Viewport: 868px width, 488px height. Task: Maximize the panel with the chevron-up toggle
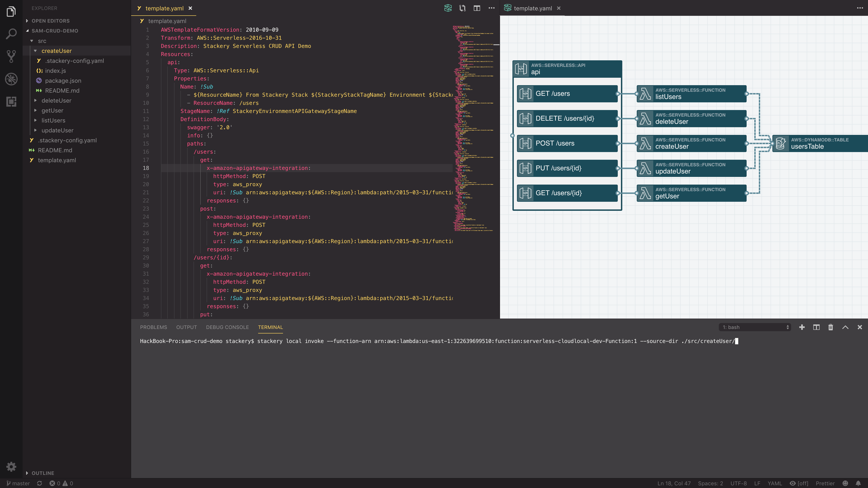(x=845, y=327)
